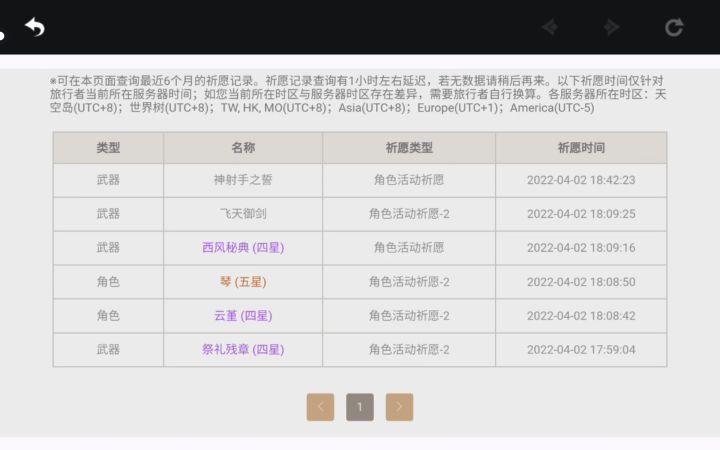This screenshot has height=450, width=720.
Task: Tap the white back arrow icon
Action: tap(35, 27)
